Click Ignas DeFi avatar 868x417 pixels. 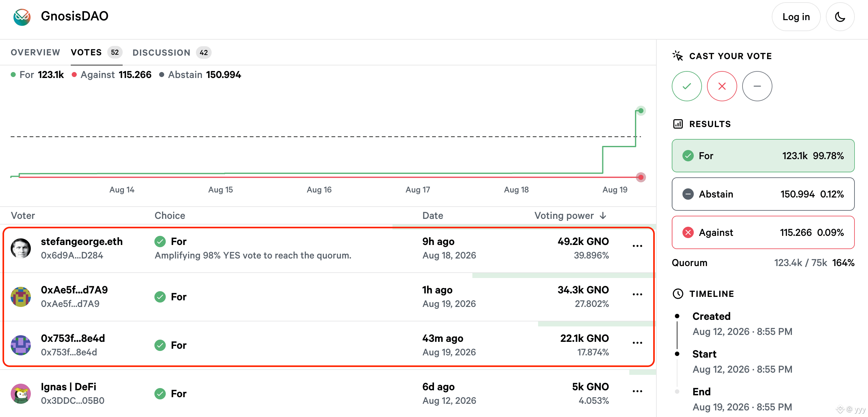[x=21, y=393]
